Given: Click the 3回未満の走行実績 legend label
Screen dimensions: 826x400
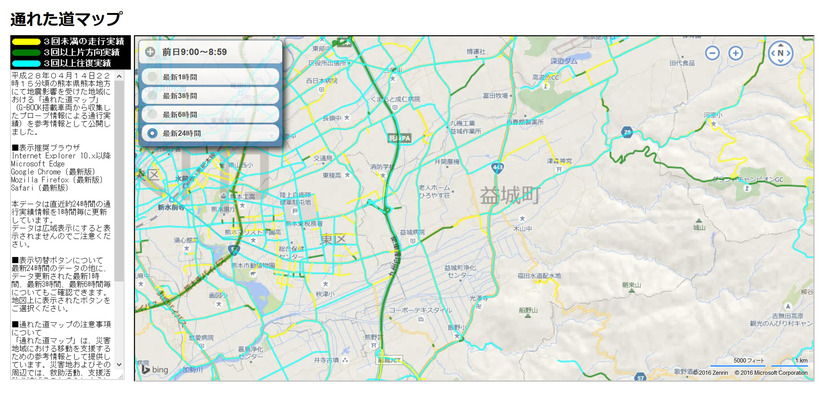Looking at the screenshot, I should (x=83, y=41).
